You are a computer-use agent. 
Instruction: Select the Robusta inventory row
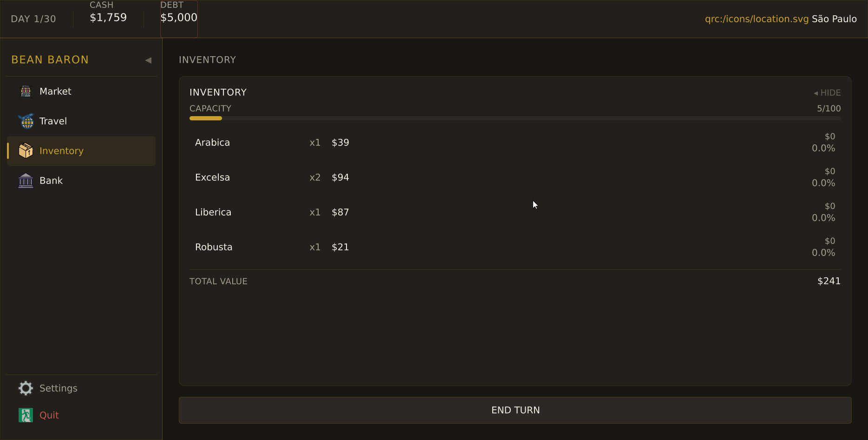coord(515,247)
